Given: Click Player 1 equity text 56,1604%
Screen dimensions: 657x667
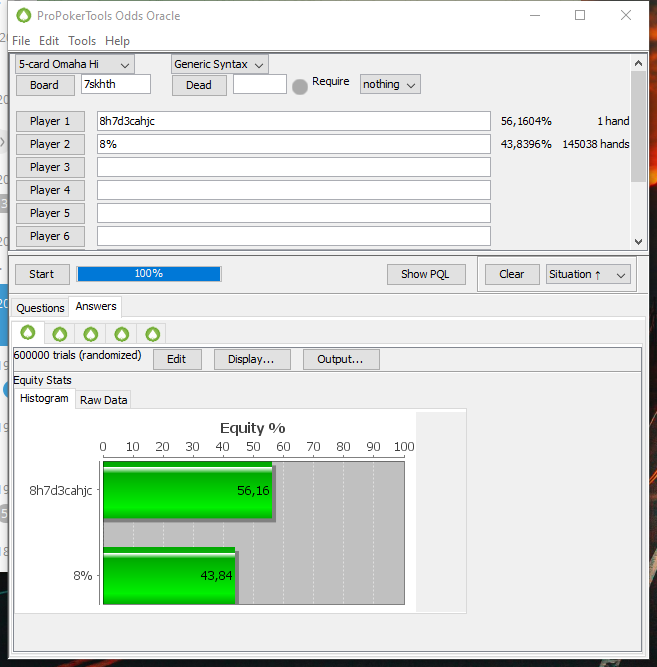Looking at the screenshot, I should pyautogui.click(x=526, y=121).
